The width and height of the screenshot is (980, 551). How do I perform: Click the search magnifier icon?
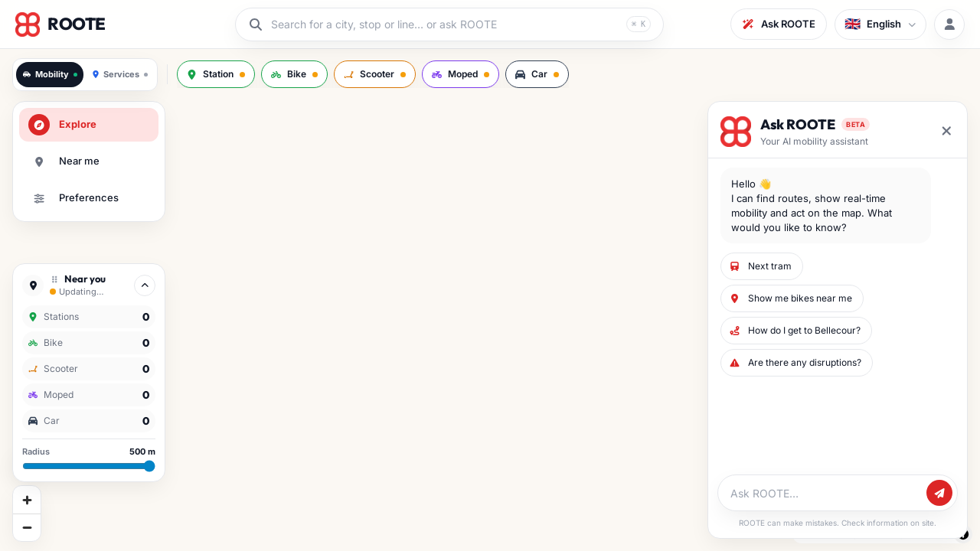pyautogui.click(x=256, y=24)
